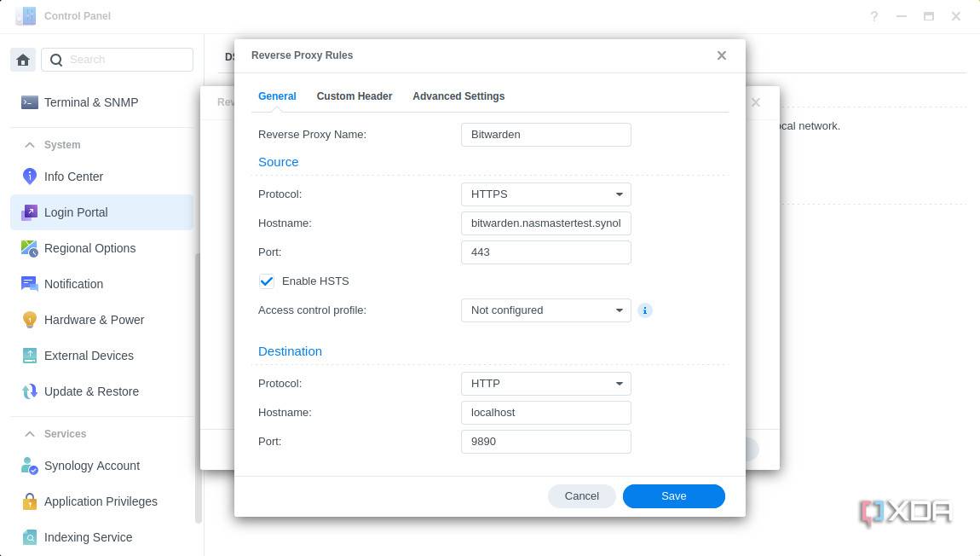Select Hardware & Power in sidebar

(x=94, y=320)
